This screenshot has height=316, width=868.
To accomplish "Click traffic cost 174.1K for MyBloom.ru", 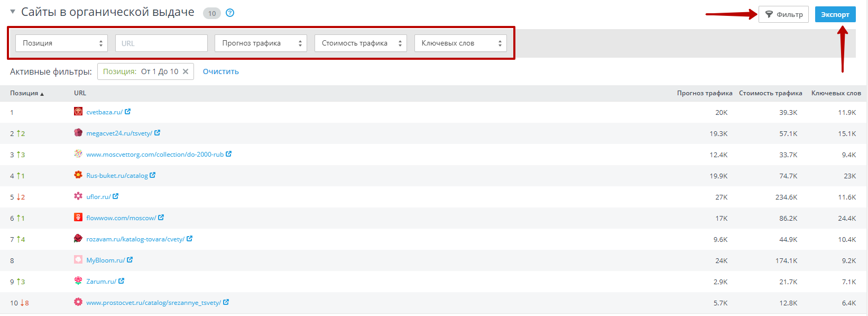I will tap(787, 260).
